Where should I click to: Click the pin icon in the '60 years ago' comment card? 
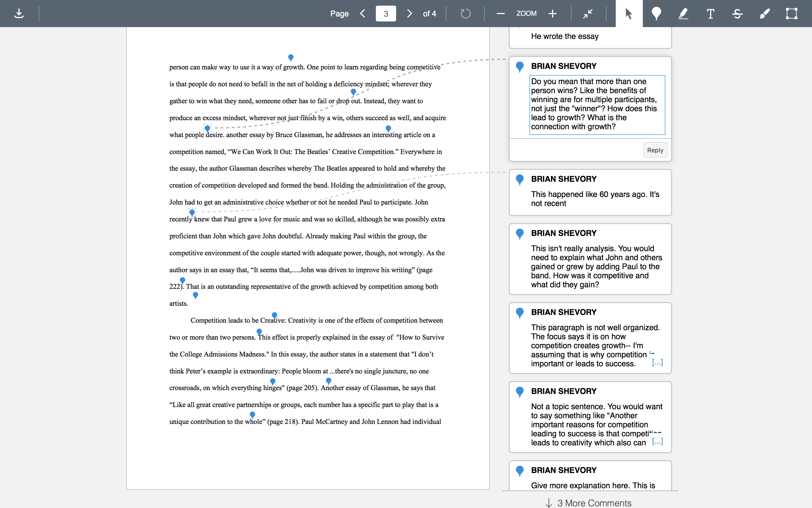pos(520,180)
